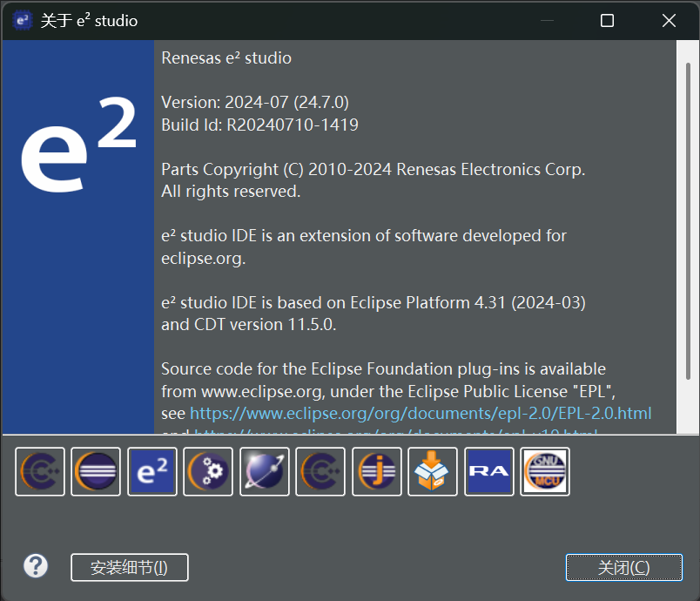Click the 'Eclipse Platform 4.31 (2024-03)' line

pyautogui.click(x=374, y=302)
